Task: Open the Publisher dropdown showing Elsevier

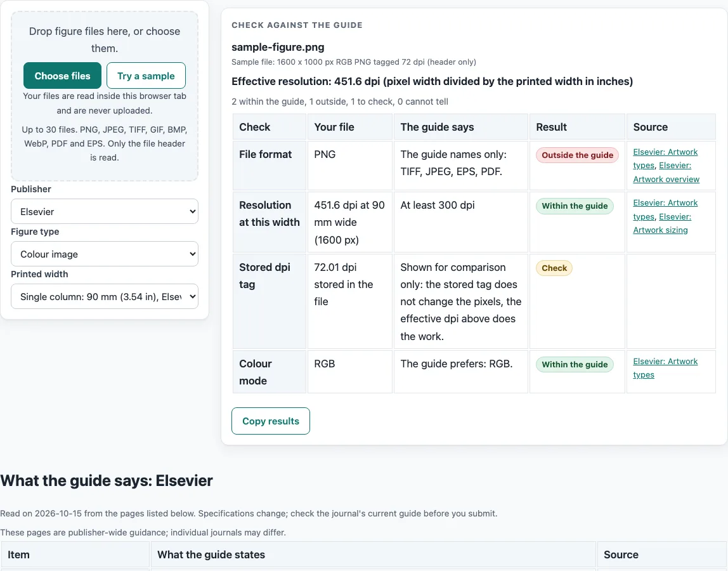Action: (x=105, y=211)
